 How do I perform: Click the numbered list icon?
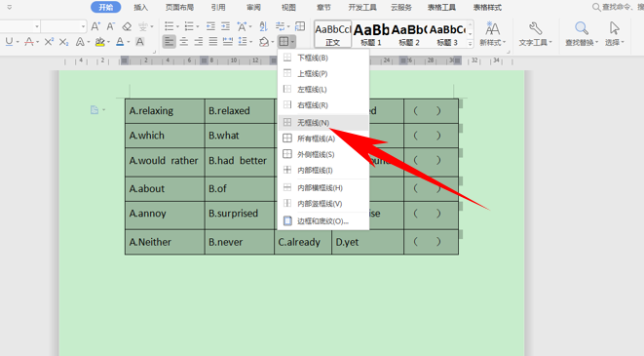[189, 26]
